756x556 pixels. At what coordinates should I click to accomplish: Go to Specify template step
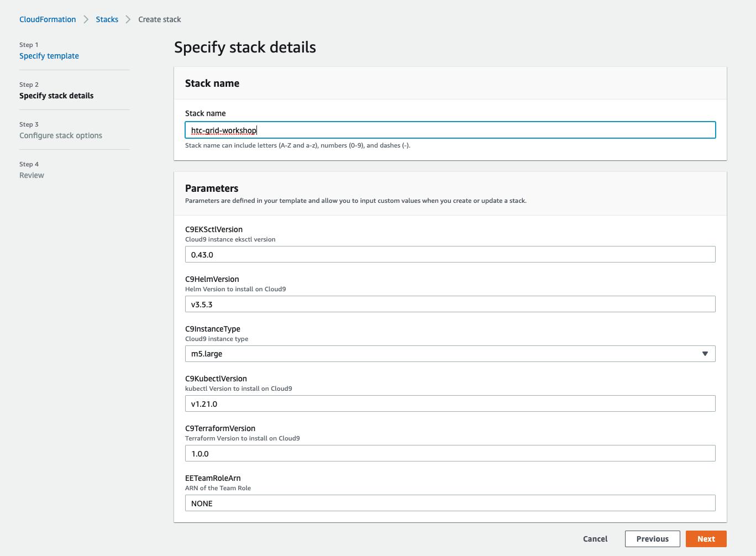tap(49, 56)
